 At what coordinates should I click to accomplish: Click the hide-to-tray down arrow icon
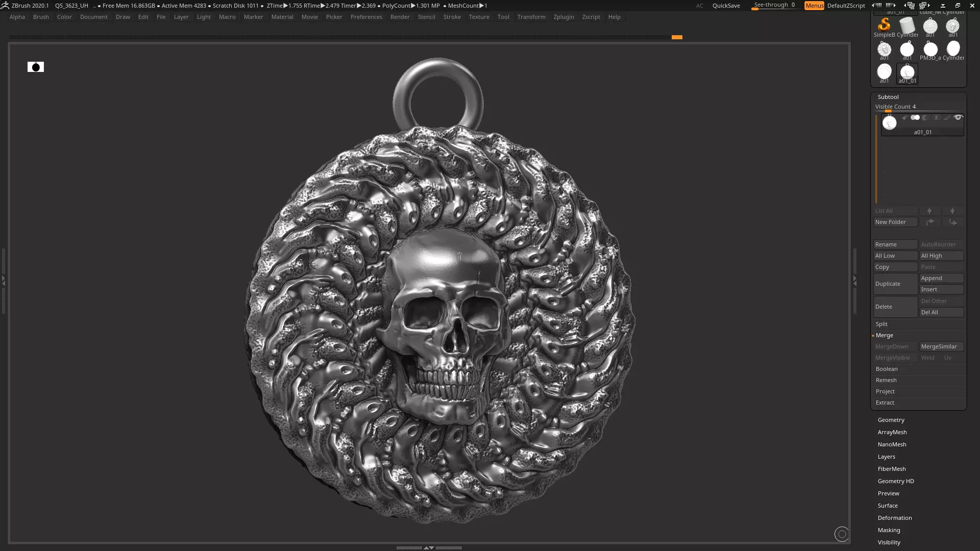[943, 6]
